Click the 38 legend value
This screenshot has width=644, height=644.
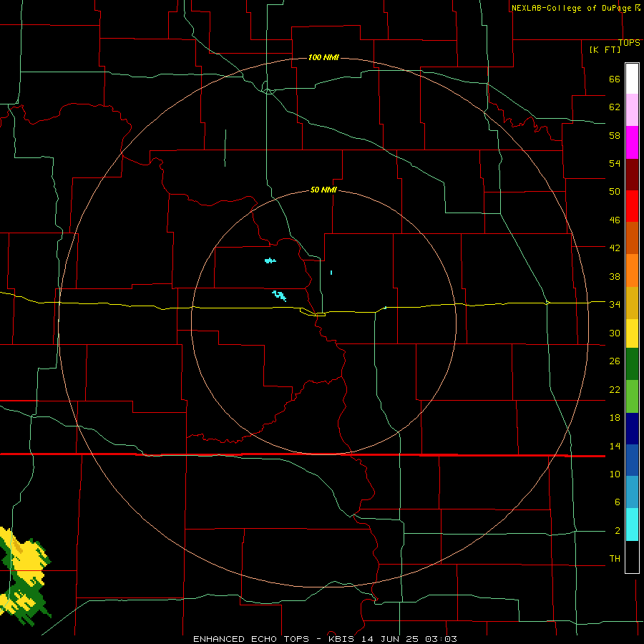(615, 276)
